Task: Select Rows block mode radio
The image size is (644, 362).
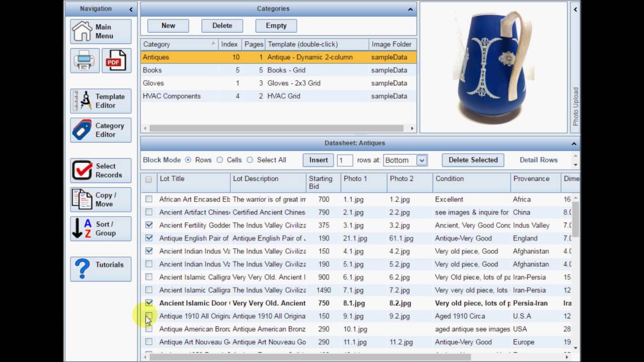Action: (188, 160)
